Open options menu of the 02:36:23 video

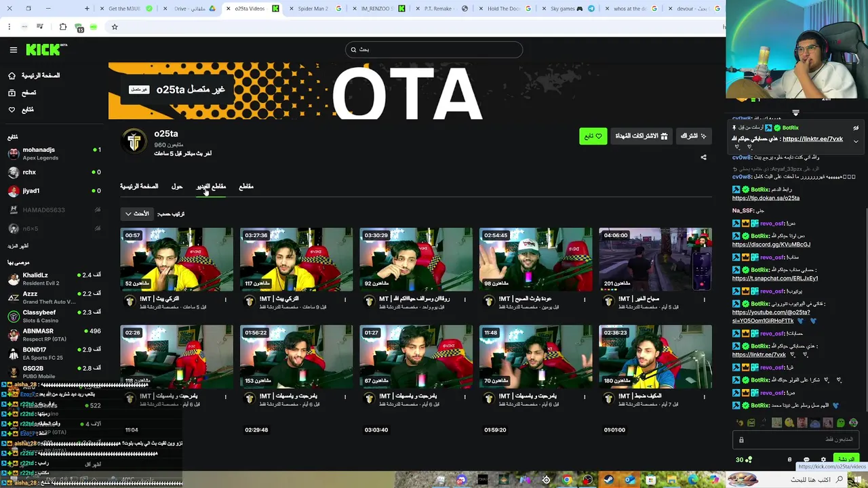click(x=703, y=396)
